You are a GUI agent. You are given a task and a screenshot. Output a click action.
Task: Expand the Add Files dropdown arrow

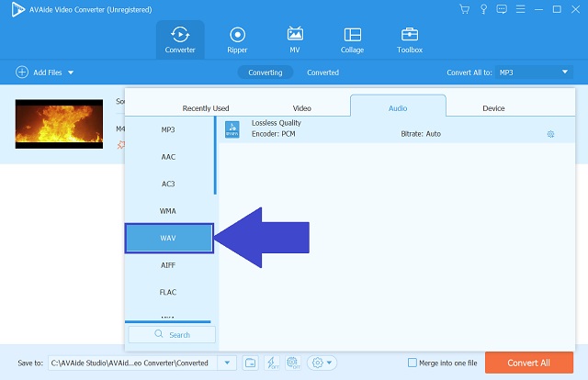coord(71,73)
